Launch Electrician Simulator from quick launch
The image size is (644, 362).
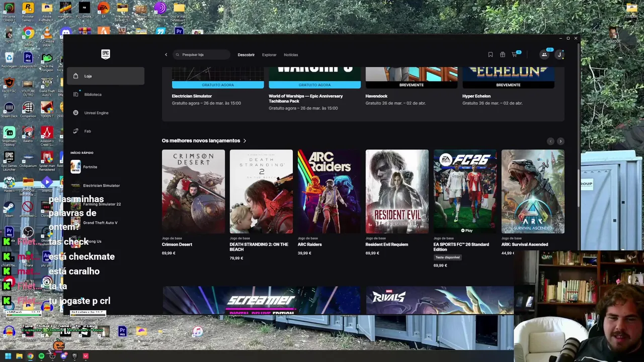pyautogui.click(x=106, y=186)
